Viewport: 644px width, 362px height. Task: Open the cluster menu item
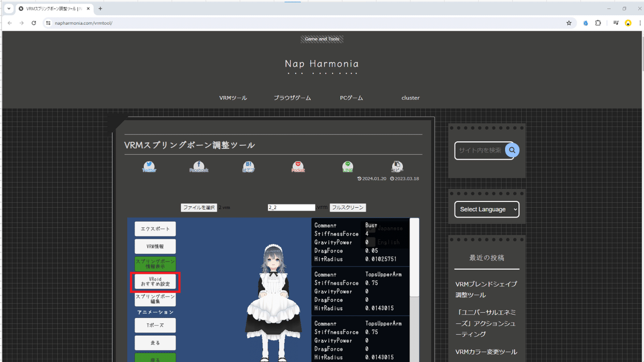click(411, 98)
